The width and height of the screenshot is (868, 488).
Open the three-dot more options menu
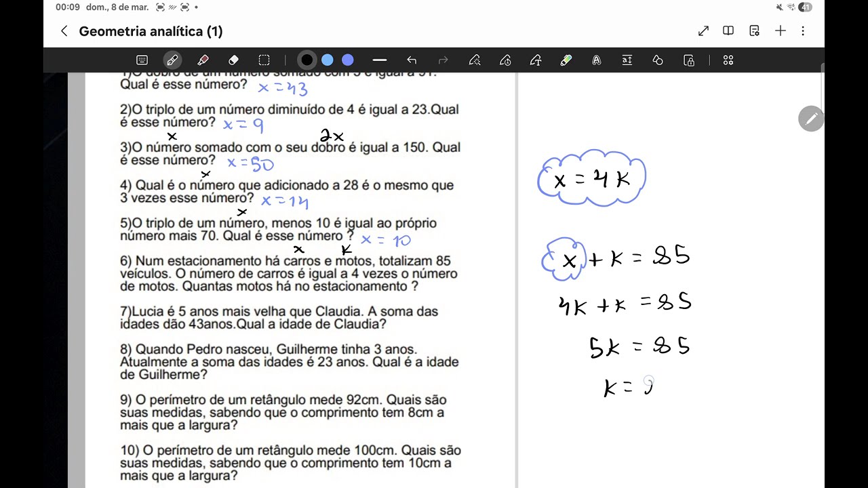[803, 31]
